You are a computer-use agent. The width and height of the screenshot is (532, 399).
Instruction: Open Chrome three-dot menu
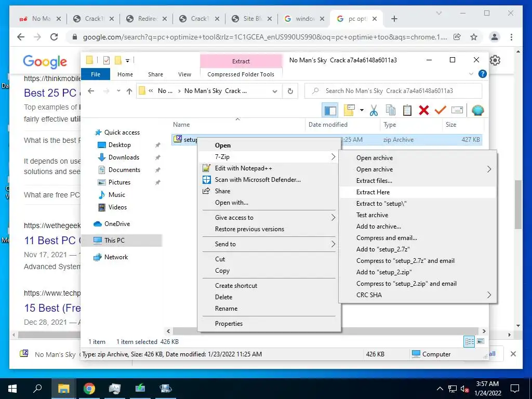click(511, 37)
